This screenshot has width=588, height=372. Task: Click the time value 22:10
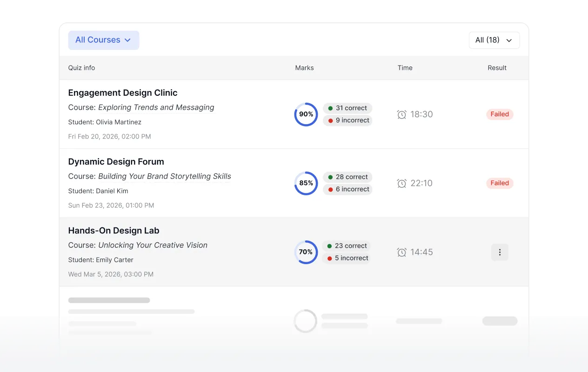(421, 183)
